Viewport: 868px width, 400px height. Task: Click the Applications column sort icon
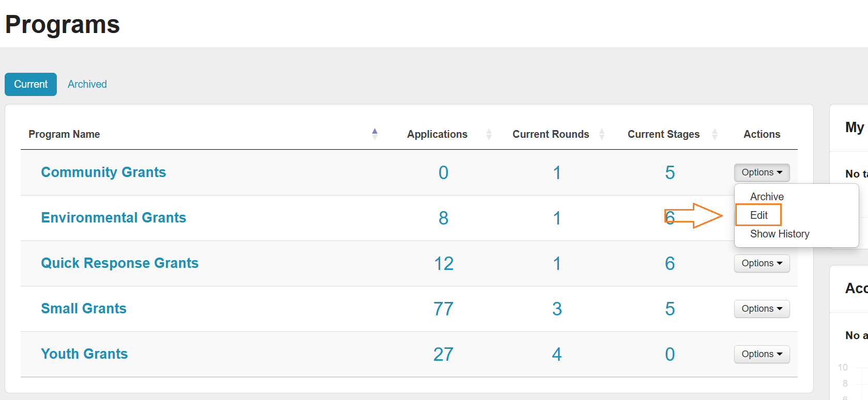(489, 134)
